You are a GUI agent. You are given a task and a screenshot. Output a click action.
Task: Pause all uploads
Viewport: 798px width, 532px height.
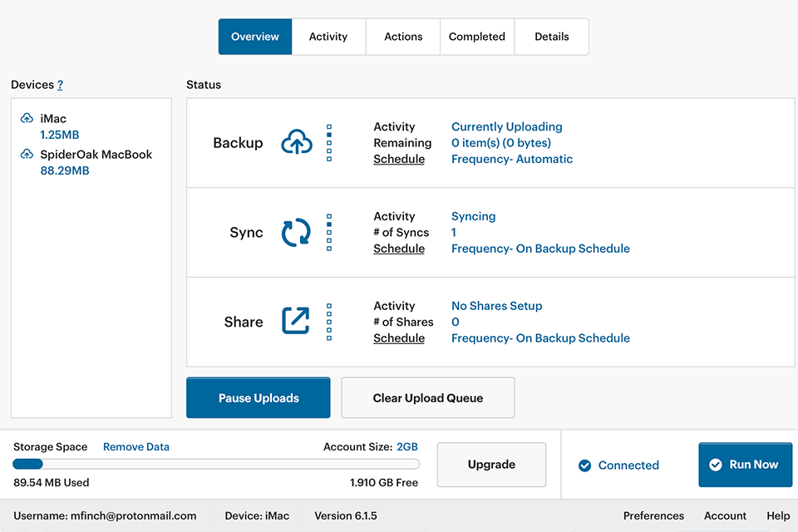click(x=258, y=397)
